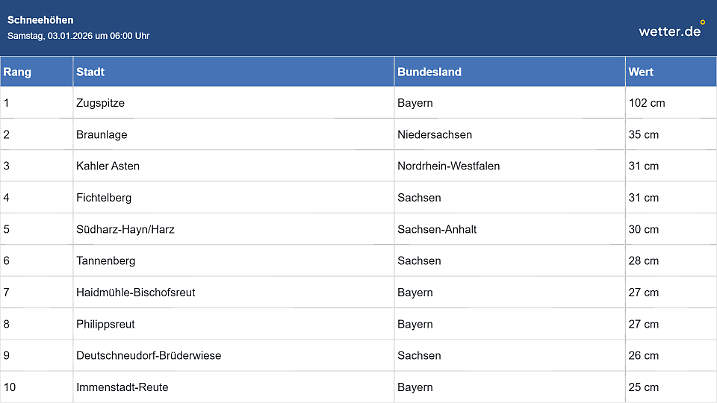Select the Nordrhein-Westfalen state cell
This screenshot has width=717, height=403.
point(447,166)
